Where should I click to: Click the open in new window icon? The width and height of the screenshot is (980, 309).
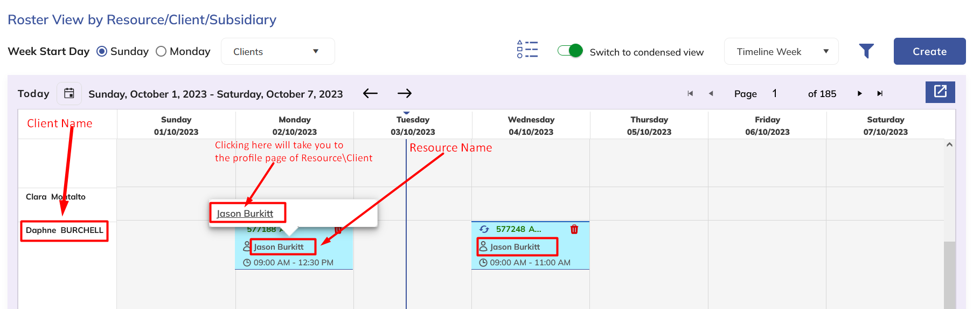940,92
